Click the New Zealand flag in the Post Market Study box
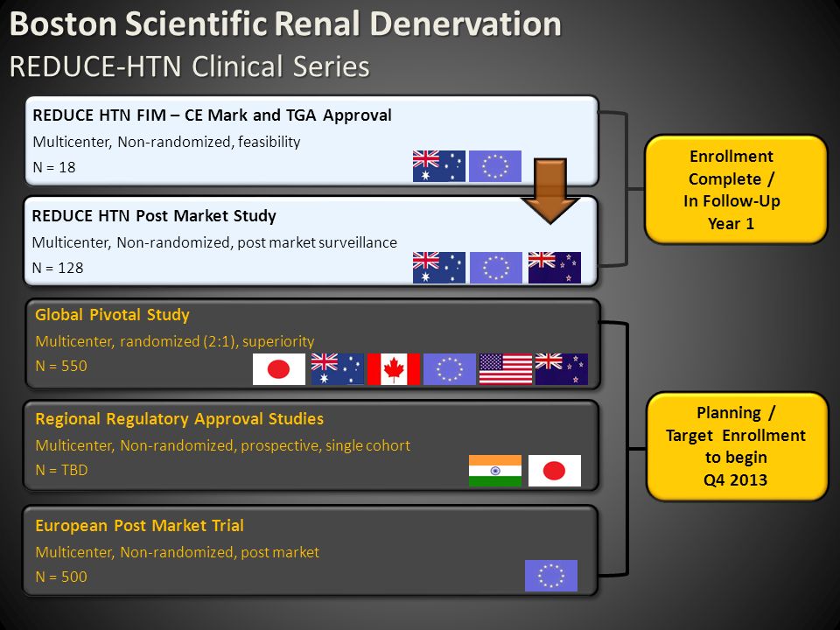The image size is (840, 630). click(x=555, y=268)
